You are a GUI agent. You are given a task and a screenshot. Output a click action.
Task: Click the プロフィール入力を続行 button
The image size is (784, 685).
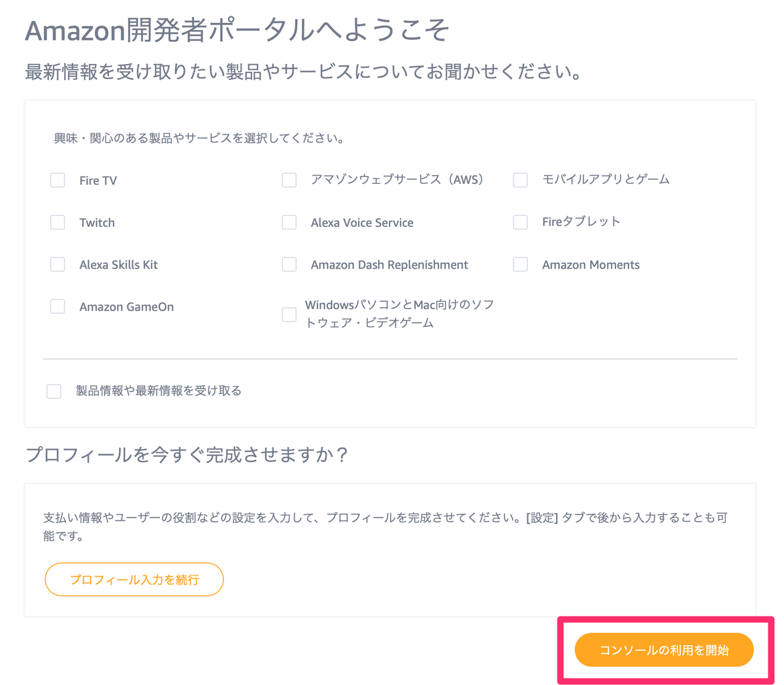coord(134,579)
